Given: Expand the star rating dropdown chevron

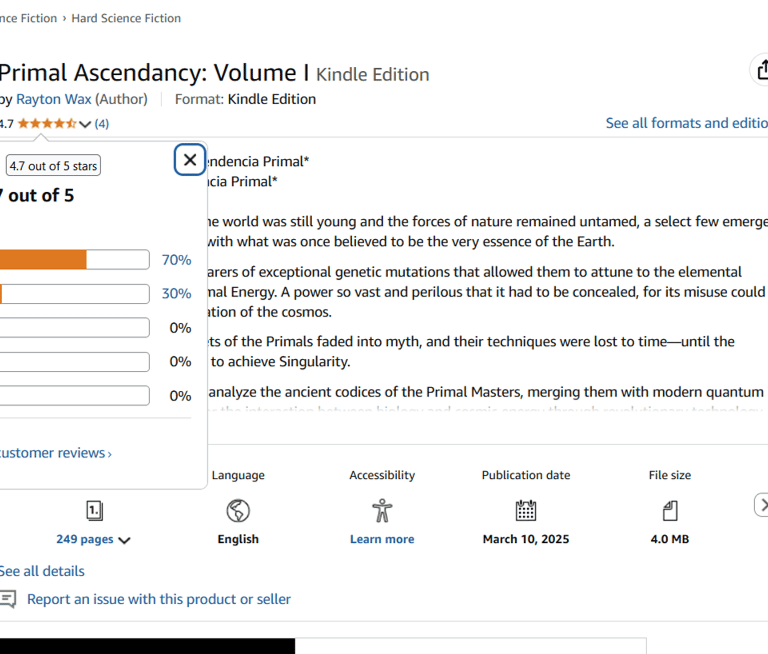Looking at the screenshot, I should point(85,124).
